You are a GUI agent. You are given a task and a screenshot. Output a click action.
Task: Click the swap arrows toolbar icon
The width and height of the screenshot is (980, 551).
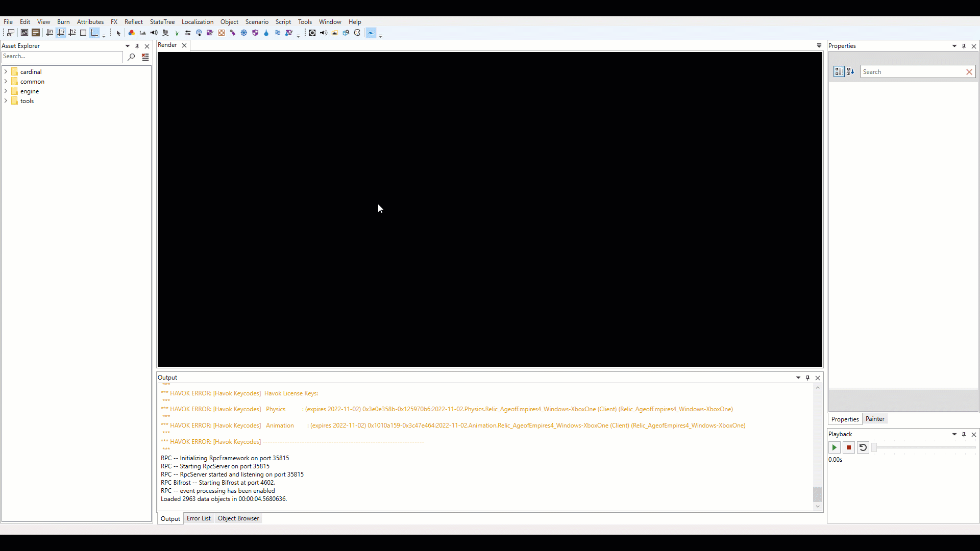(x=188, y=33)
